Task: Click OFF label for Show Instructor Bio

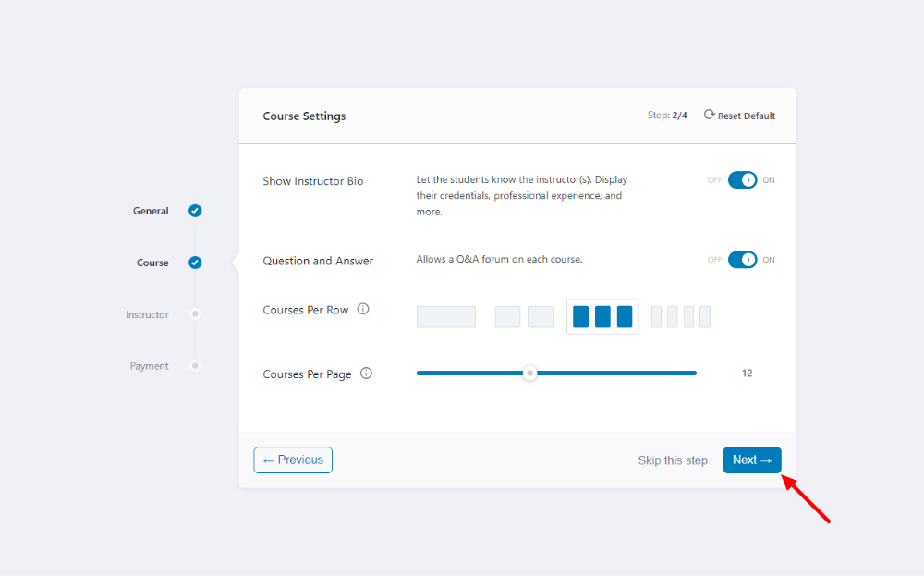Action: coord(714,179)
